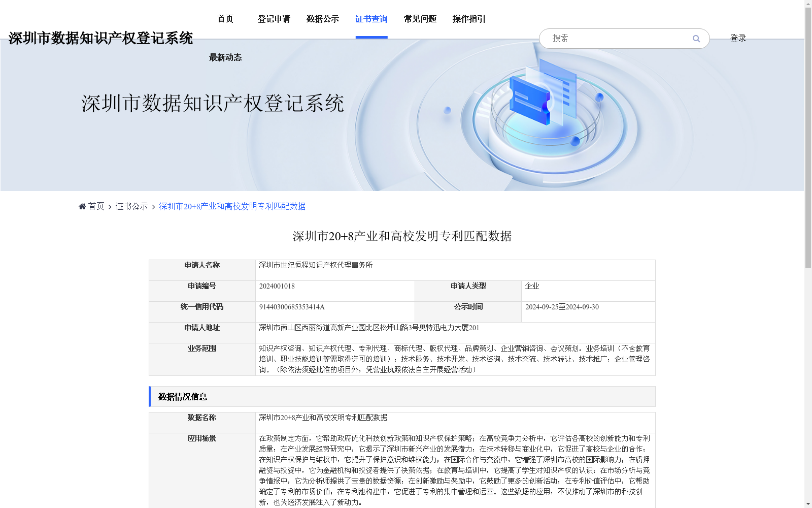Click the 深圳市数据知识产权登记系统 site logo title
This screenshot has width=812, height=508.
tap(100, 38)
